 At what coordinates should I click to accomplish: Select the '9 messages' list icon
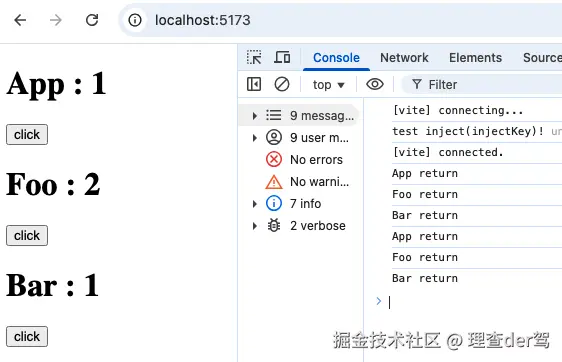click(x=274, y=115)
